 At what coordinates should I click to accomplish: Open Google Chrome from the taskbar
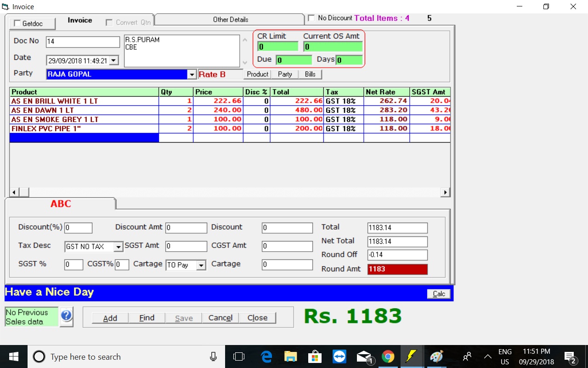pyautogui.click(x=388, y=356)
